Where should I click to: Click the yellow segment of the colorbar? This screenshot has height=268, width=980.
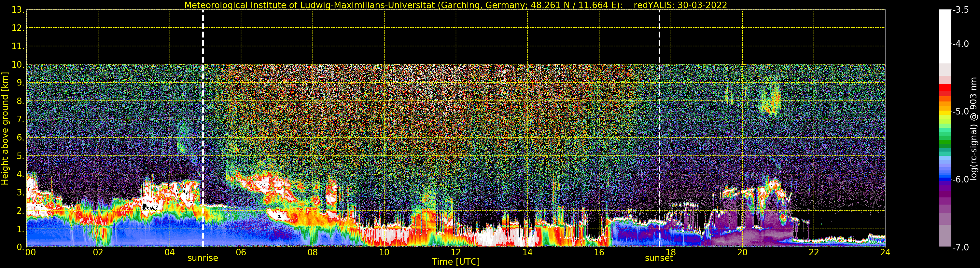pyautogui.click(x=945, y=113)
